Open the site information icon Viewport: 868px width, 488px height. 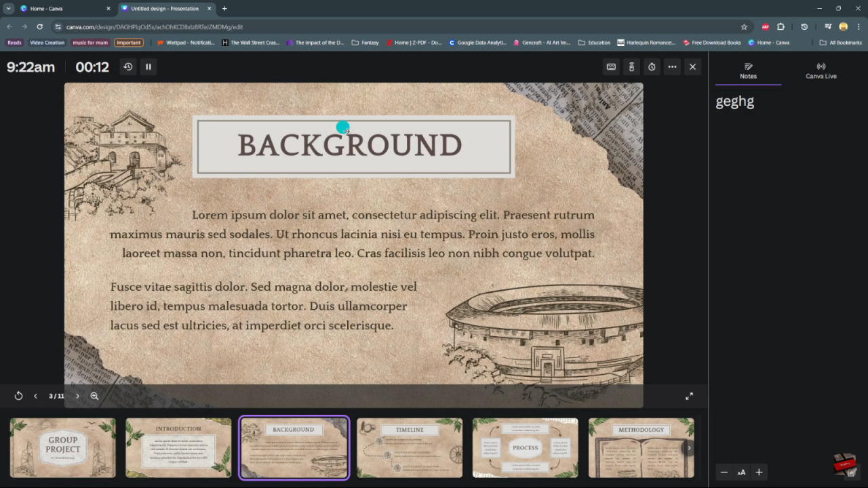(x=58, y=26)
